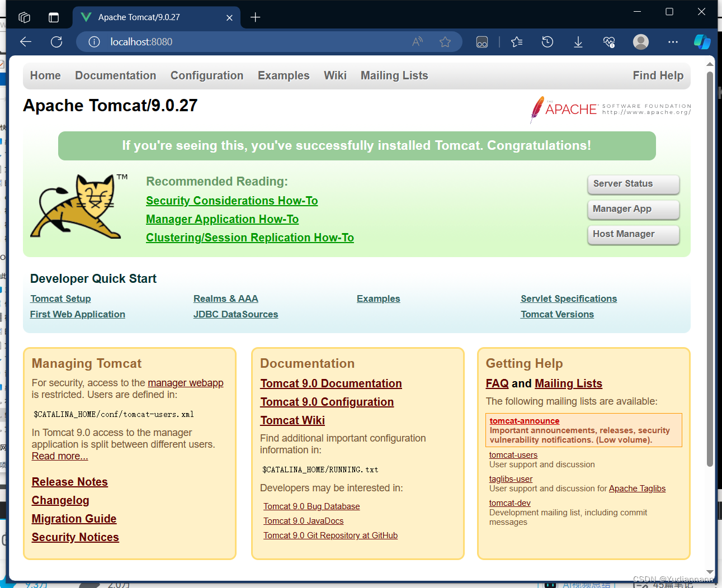
Task: Open Migration Guide link
Action: pyautogui.click(x=74, y=519)
